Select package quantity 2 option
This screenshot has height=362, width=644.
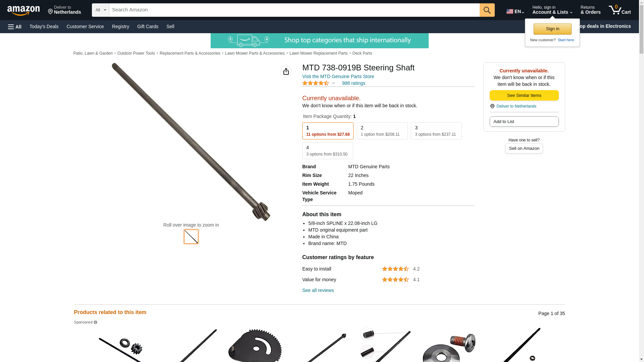(x=382, y=131)
